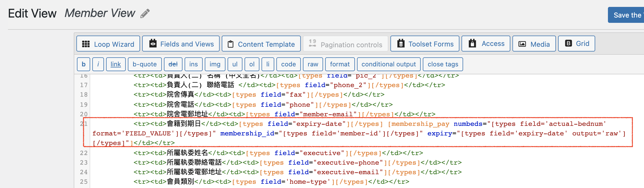Click the code quicktag button
The height and width of the screenshot is (188, 644).
click(289, 64)
